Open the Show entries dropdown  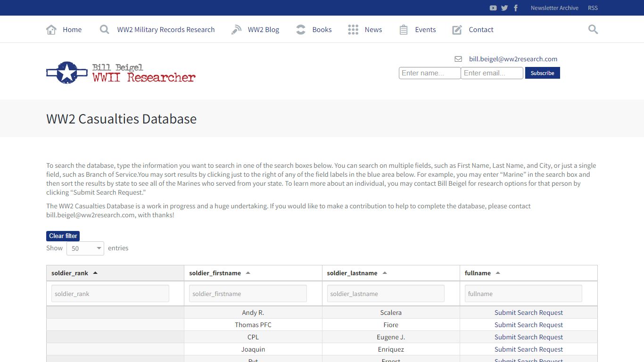(85, 248)
